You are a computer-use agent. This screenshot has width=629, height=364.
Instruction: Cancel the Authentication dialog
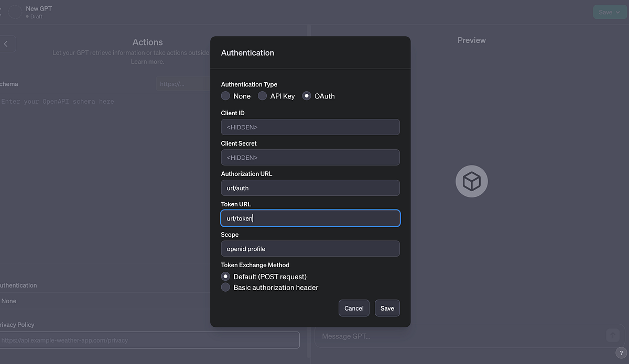(354, 308)
